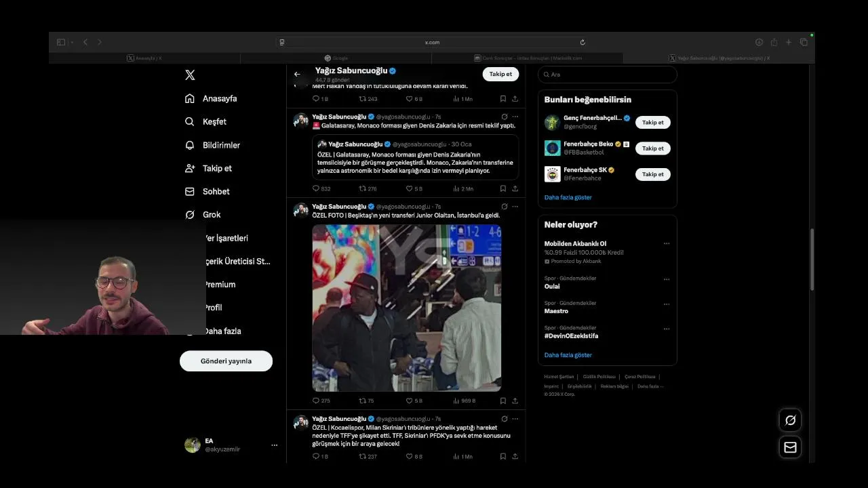Click the Ara search field
Viewport: 868px width, 488px height.
pyautogui.click(x=608, y=75)
